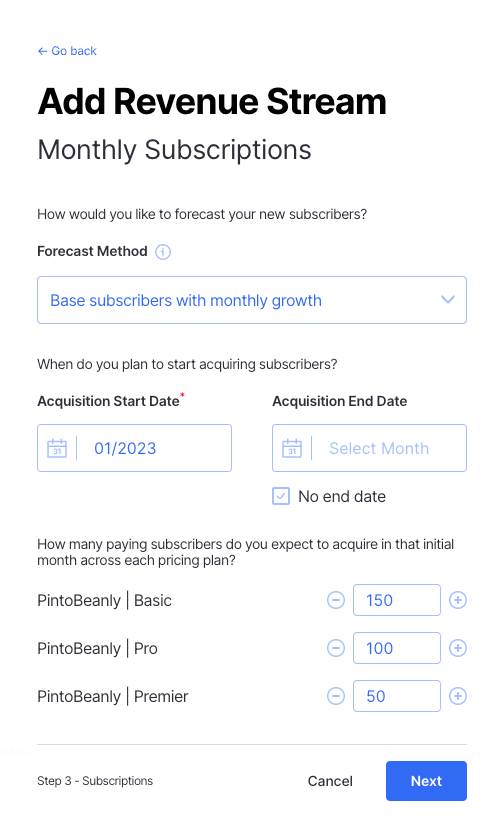Viewport: 499px width, 832px height.
Task: Click calendar icon in Acquisition Start Date
Action: [57, 448]
